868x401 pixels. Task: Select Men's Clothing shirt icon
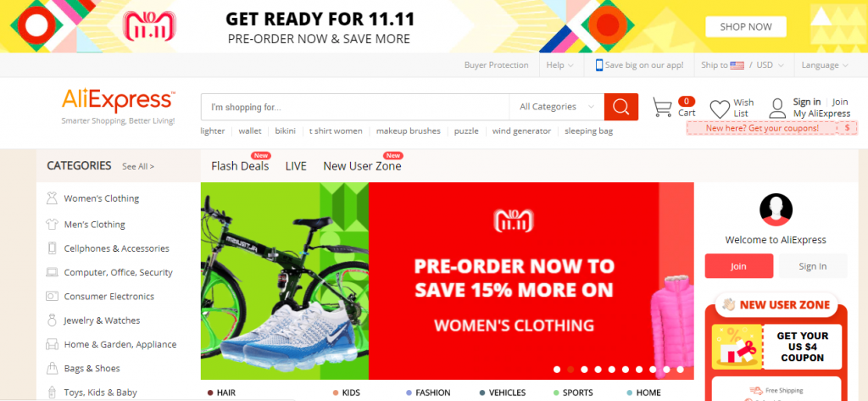(x=52, y=225)
